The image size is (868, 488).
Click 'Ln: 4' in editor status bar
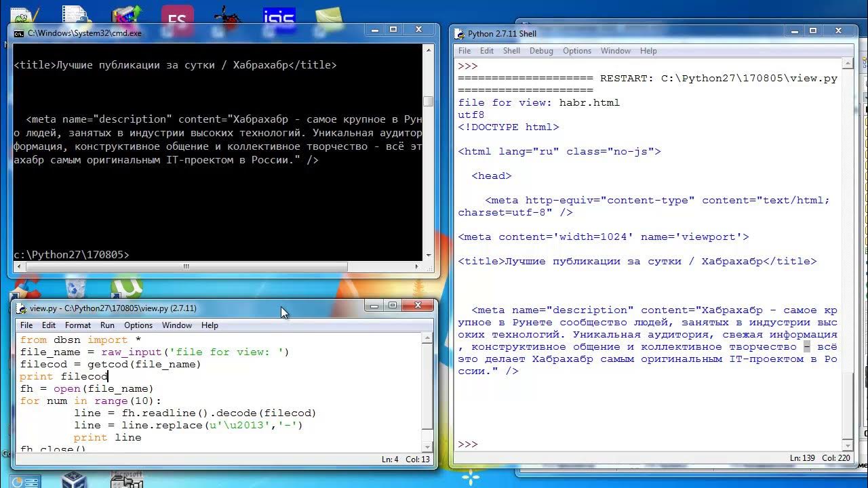[x=390, y=460]
